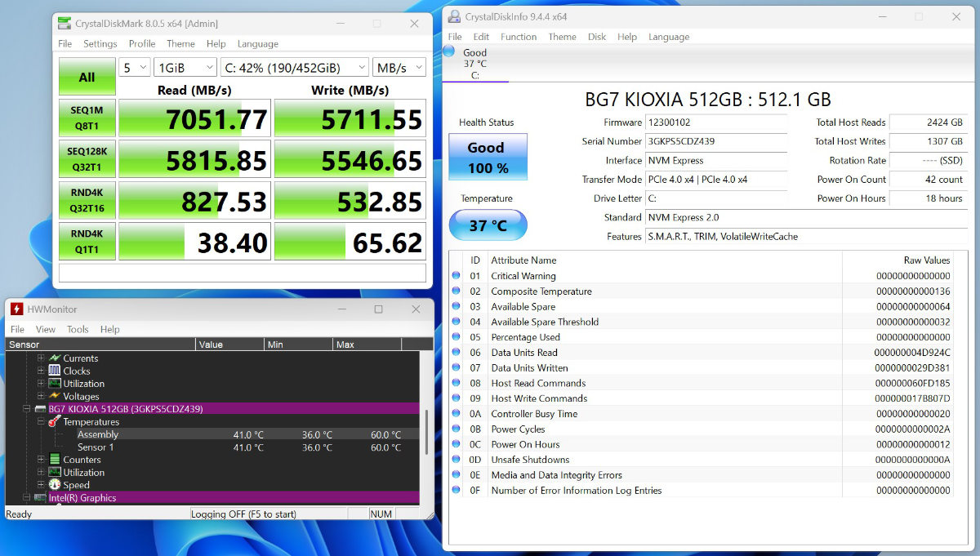Click the Good 100 % health status button

(488, 157)
